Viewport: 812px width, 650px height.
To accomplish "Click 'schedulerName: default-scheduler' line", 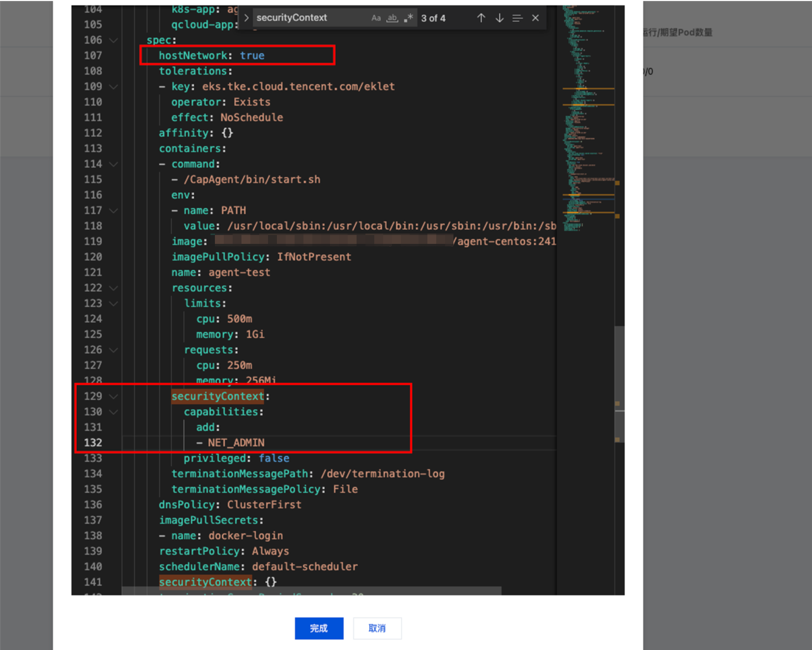I will (258, 567).
